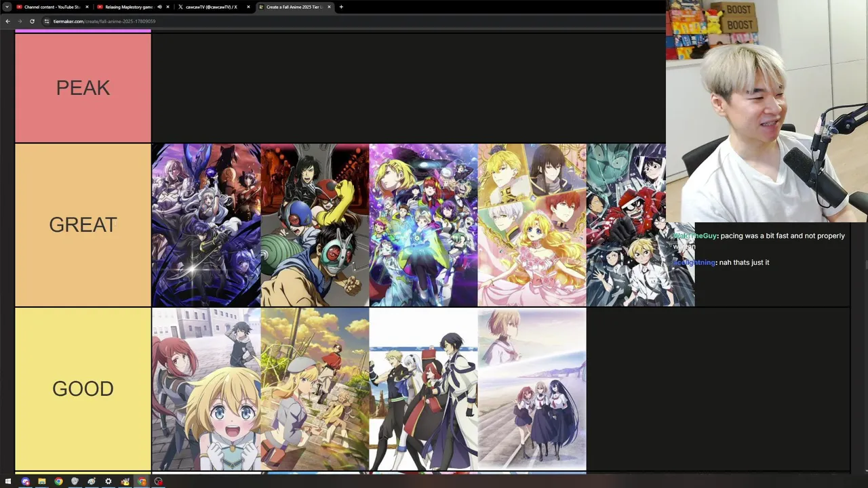Open active Chrome profile window in taskbar
The height and width of the screenshot is (488, 868).
tap(142, 481)
